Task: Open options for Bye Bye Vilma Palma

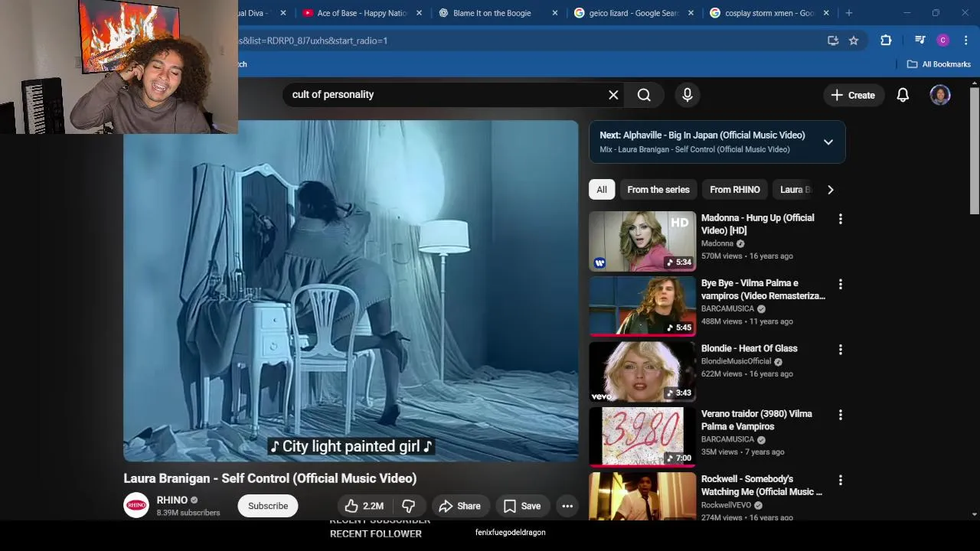Action: pyautogui.click(x=840, y=284)
